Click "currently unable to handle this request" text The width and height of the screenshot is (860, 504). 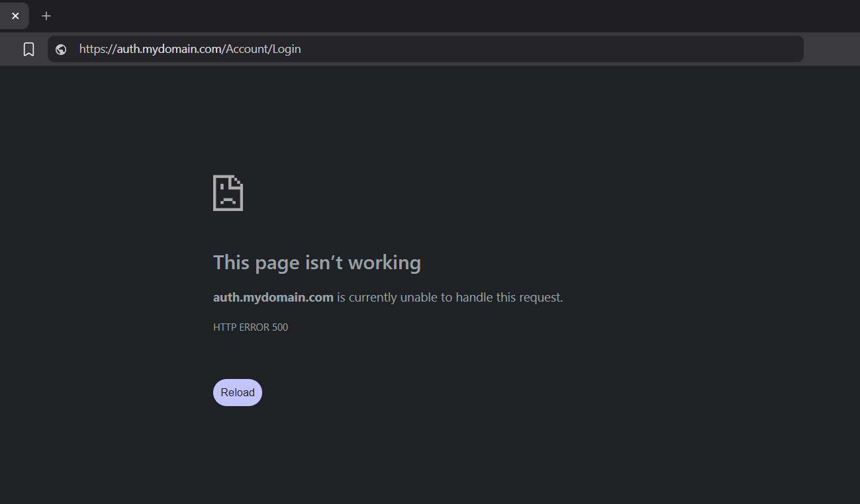[455, 298]
